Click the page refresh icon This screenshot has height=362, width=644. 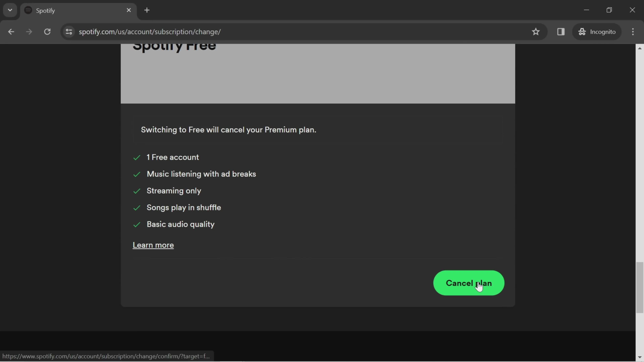[x=47, y=31]
